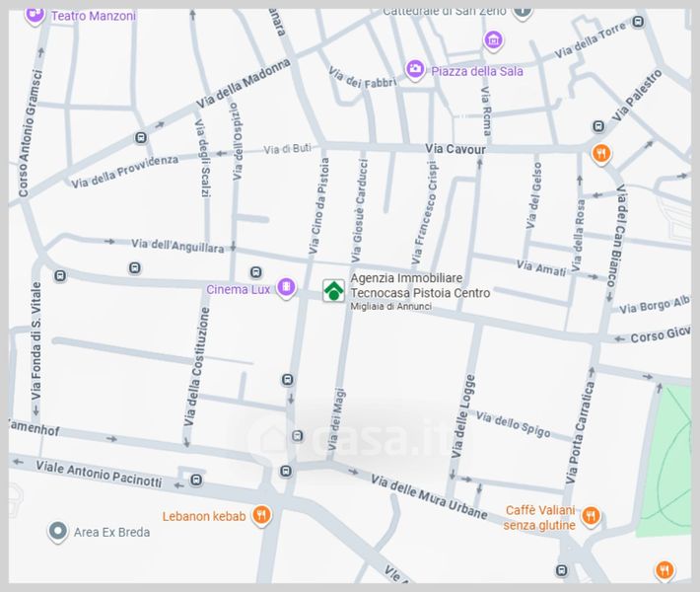The height and width of the screenshot is (592, 700).
Task: Select the Lebanon kebab restaurant icon
Action: point(261,514)
